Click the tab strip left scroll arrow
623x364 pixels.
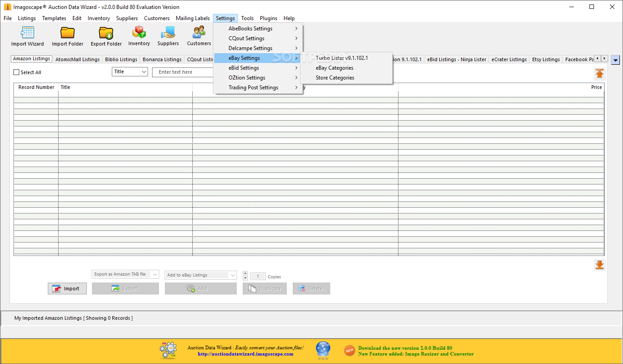598,59
